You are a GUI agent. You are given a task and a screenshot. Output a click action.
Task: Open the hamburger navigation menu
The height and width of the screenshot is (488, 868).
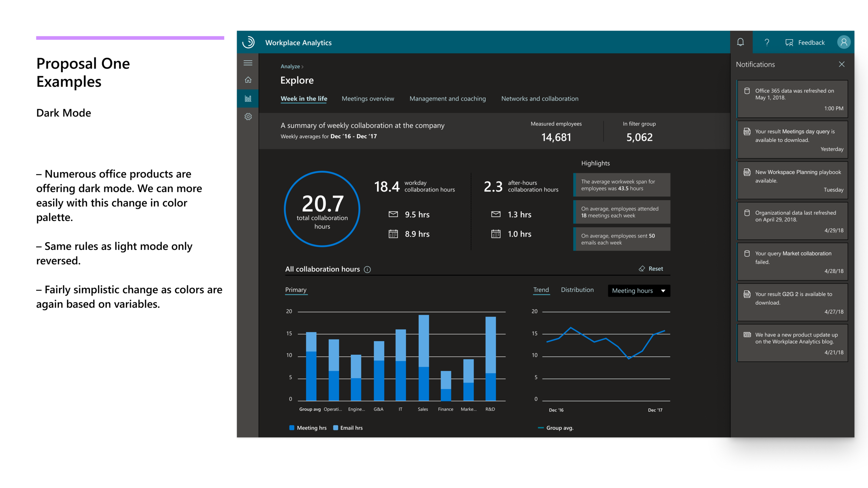(248, 63)
